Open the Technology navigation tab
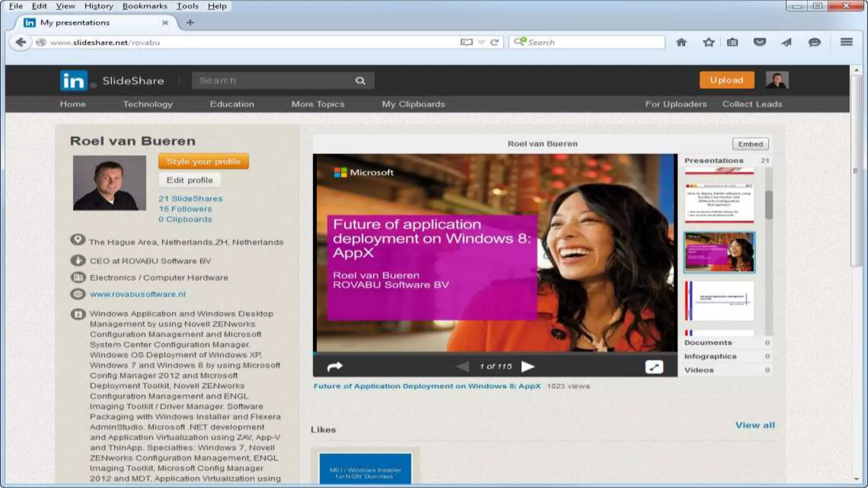868x488 pixels. click(147, 104)
